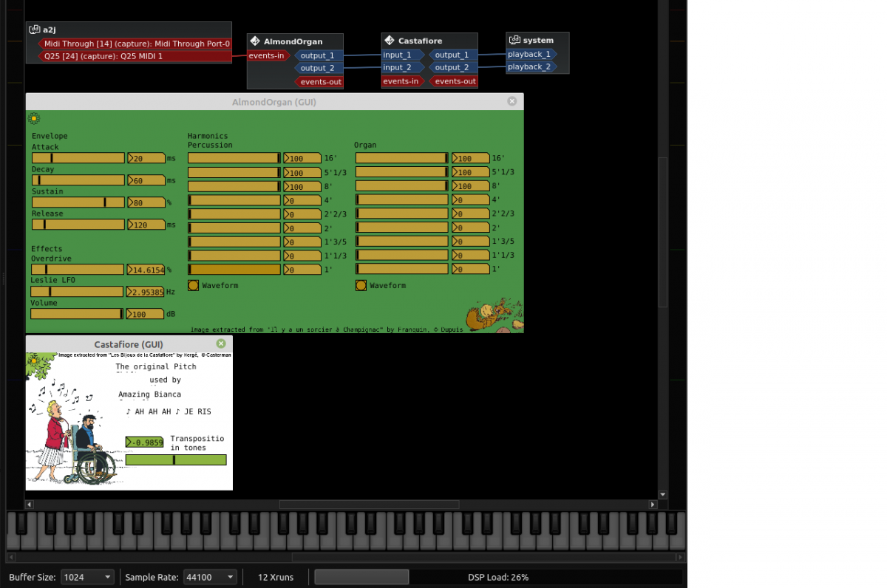Click the Castafiore singer cartoon image

[x=71, y=432]
